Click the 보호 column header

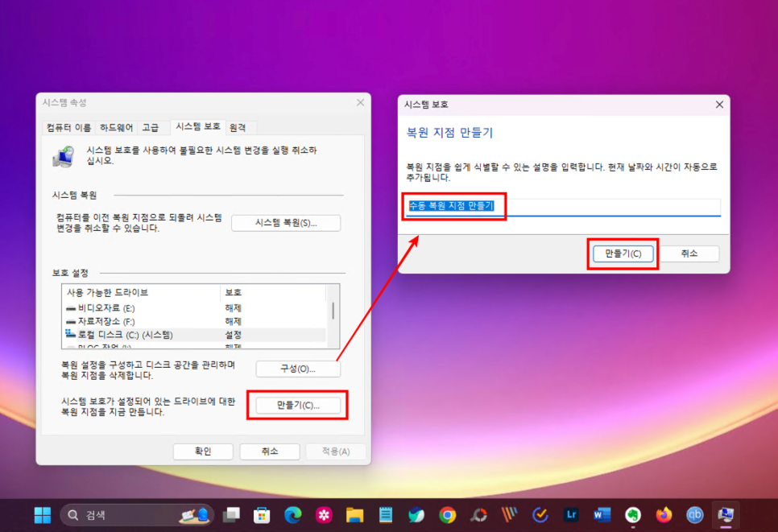tap(272, 292)
